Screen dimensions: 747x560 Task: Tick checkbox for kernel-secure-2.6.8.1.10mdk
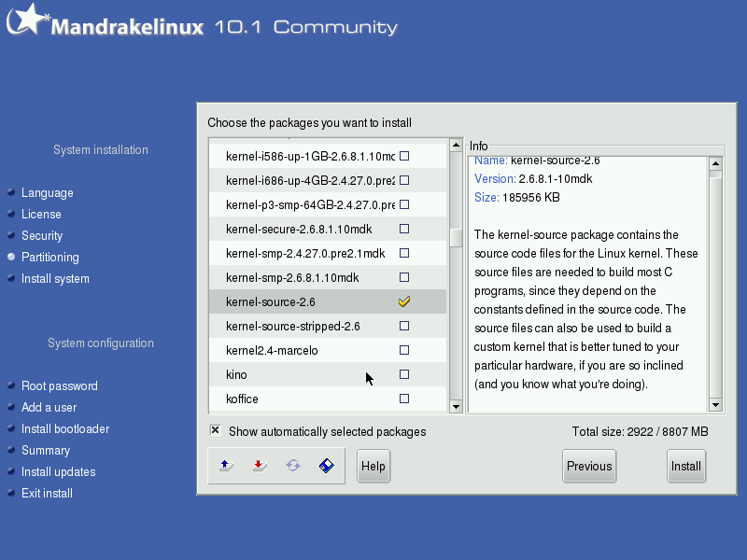(x=404, y=229)
